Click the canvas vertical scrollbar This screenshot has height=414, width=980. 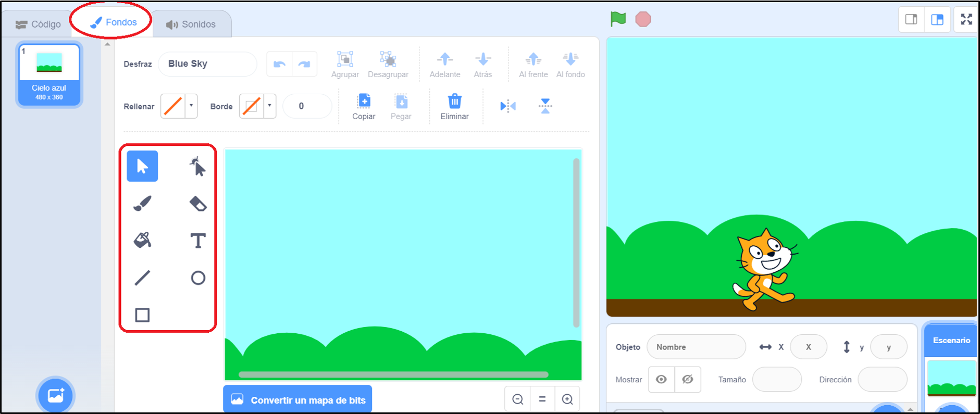tap(576, 243)
